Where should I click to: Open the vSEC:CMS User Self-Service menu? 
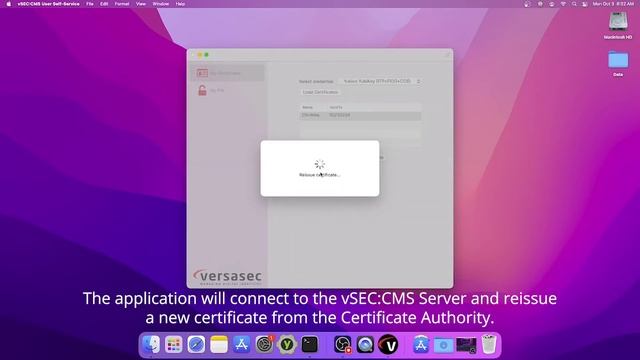(x=49, y=4)
